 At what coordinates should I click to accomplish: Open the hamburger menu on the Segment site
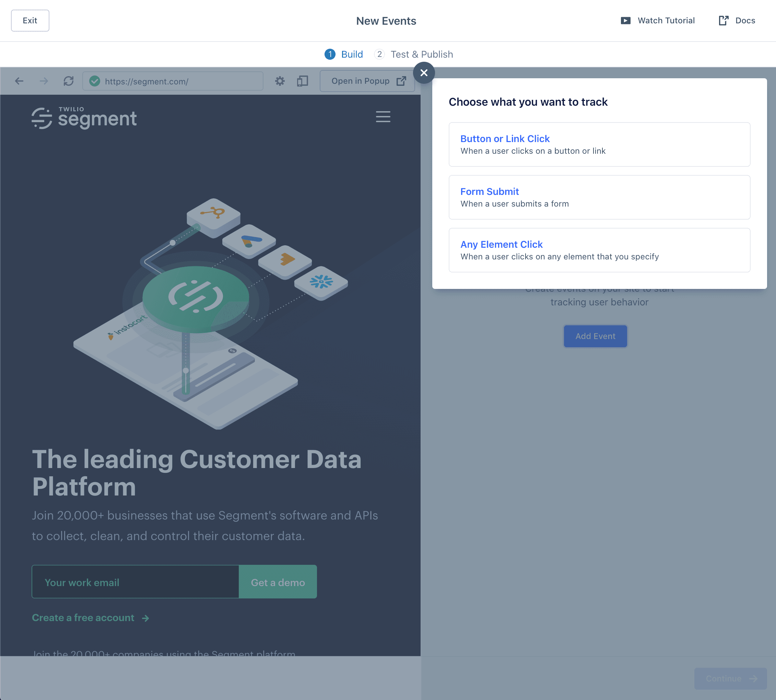383,117
